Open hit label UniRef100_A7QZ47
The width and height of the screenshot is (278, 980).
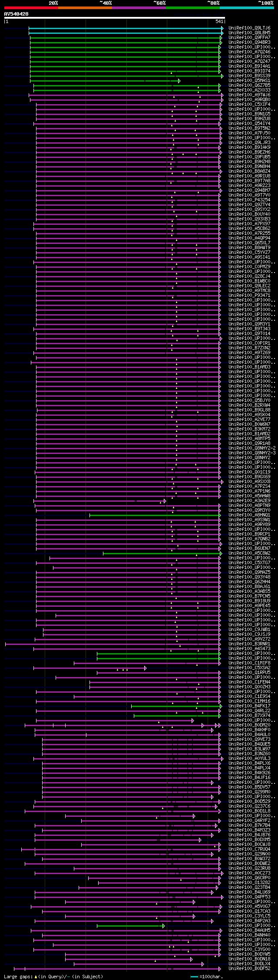tap(249, 61)
